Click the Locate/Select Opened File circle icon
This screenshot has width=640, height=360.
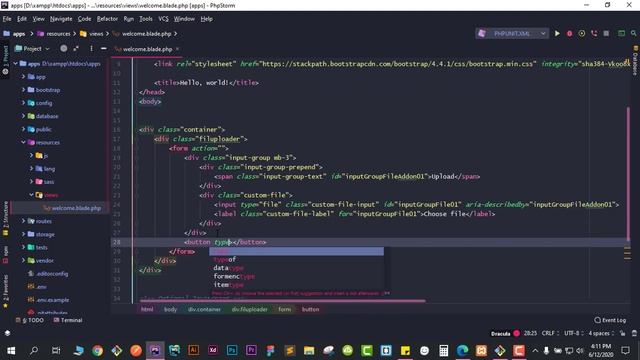pos(64,49)
